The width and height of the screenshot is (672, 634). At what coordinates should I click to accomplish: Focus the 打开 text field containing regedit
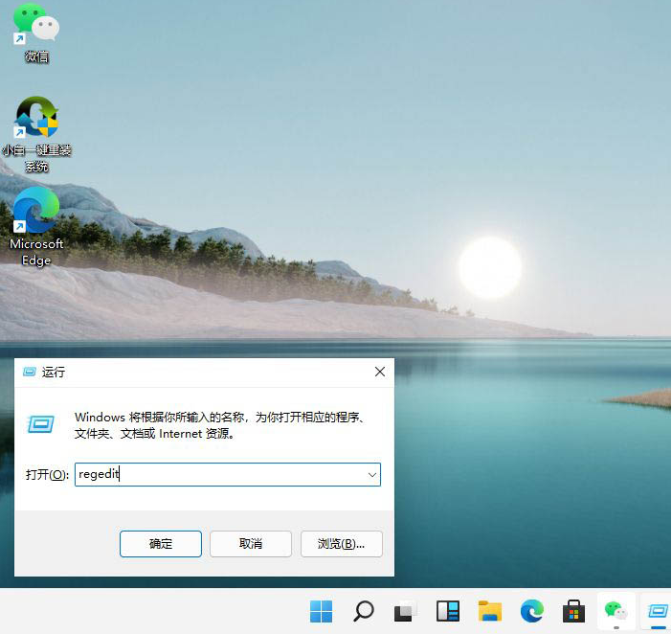click(x=218, y=474)
